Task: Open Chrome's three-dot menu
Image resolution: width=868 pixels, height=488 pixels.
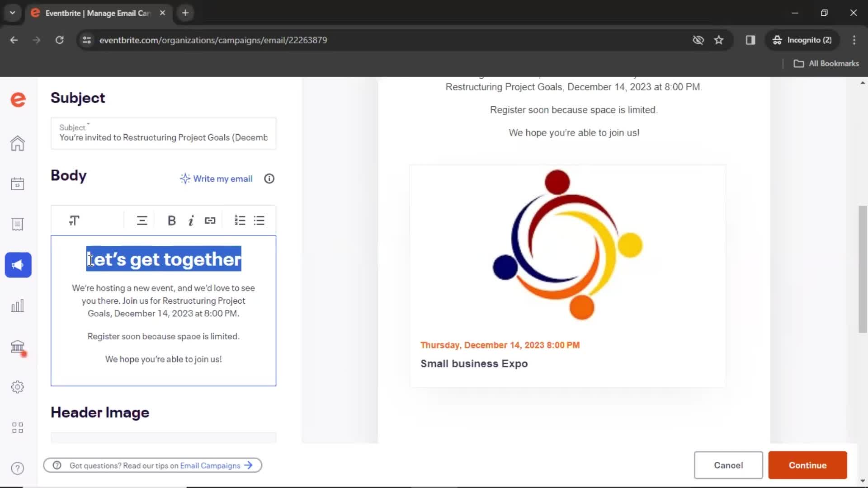Action: pyautogui.click(x=854, y=40)
